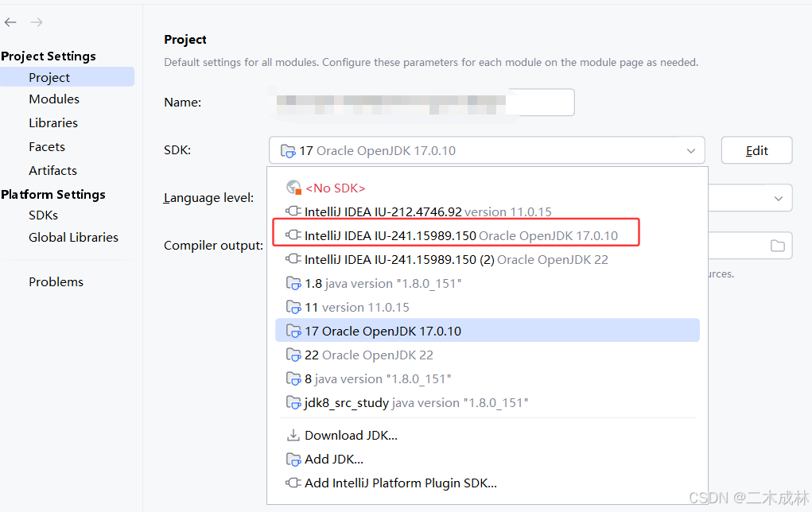Collapse the SDK combo box
The width and height of the screenshot is (812, 512).
tap(487, 150)
